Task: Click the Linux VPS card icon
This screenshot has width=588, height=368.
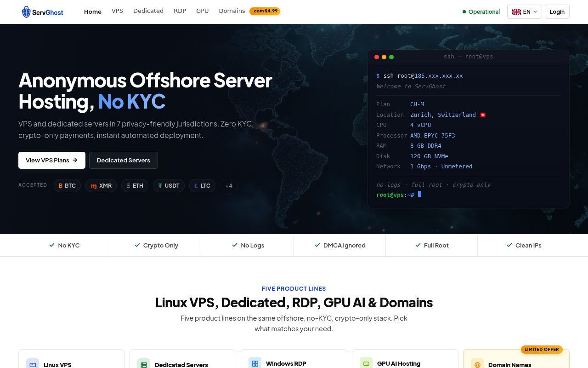Action: 33,364
